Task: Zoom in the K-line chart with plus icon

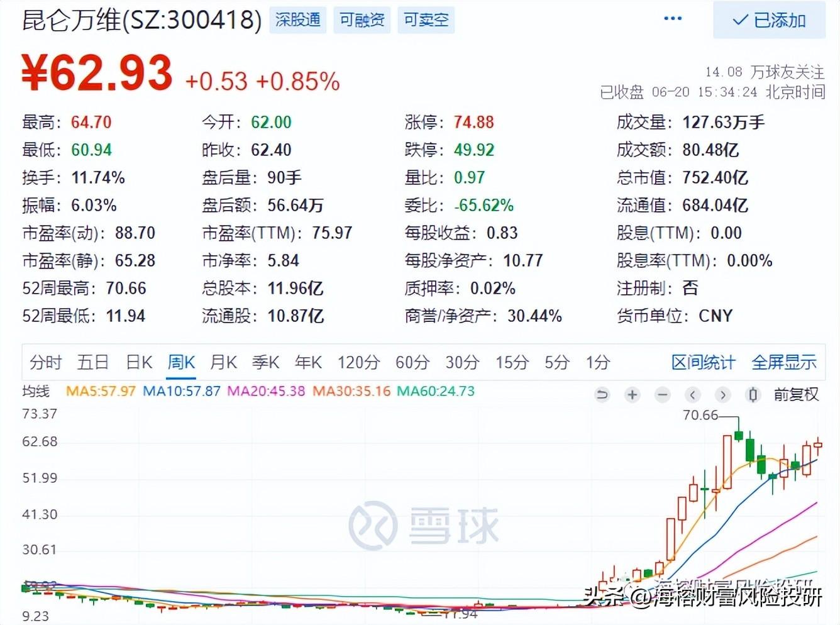Action: 633,395
